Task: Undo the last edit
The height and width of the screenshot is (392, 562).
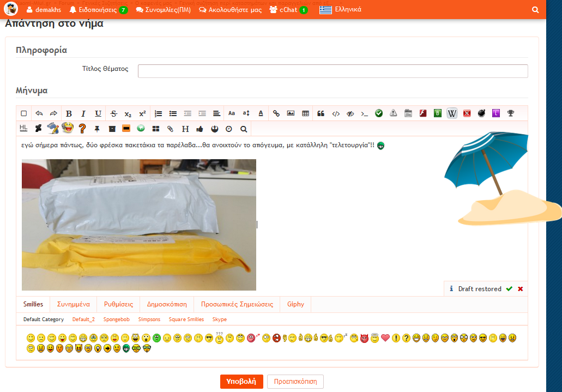Action: coord(39,114)
